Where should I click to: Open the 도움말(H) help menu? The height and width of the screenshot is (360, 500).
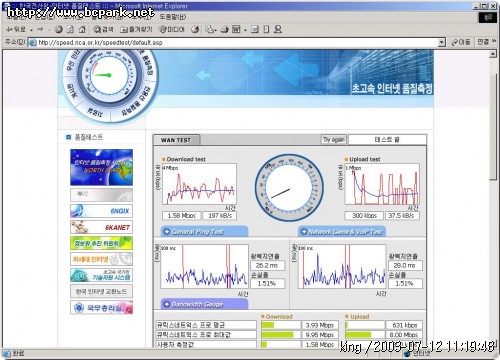coord(172,16)
